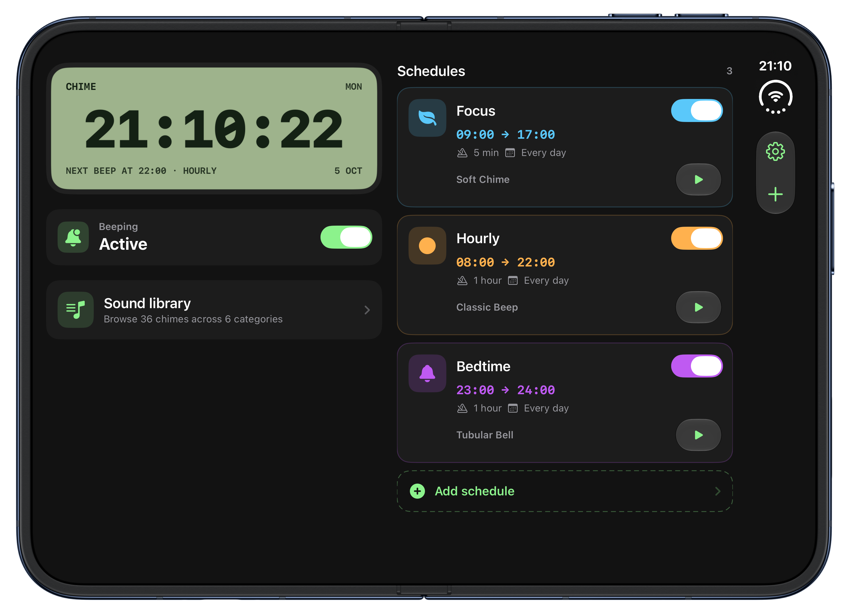Tap the MON day label

point(353,87)
